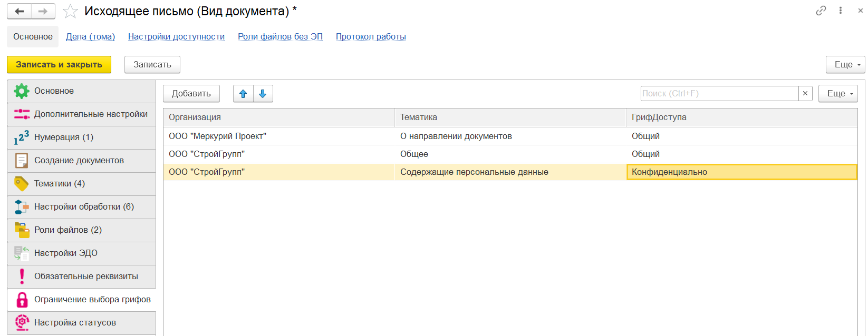Copy link with the chain icon
Image resolution: width=868 pixels, height=336 pixels.
[x=821, y=11]
